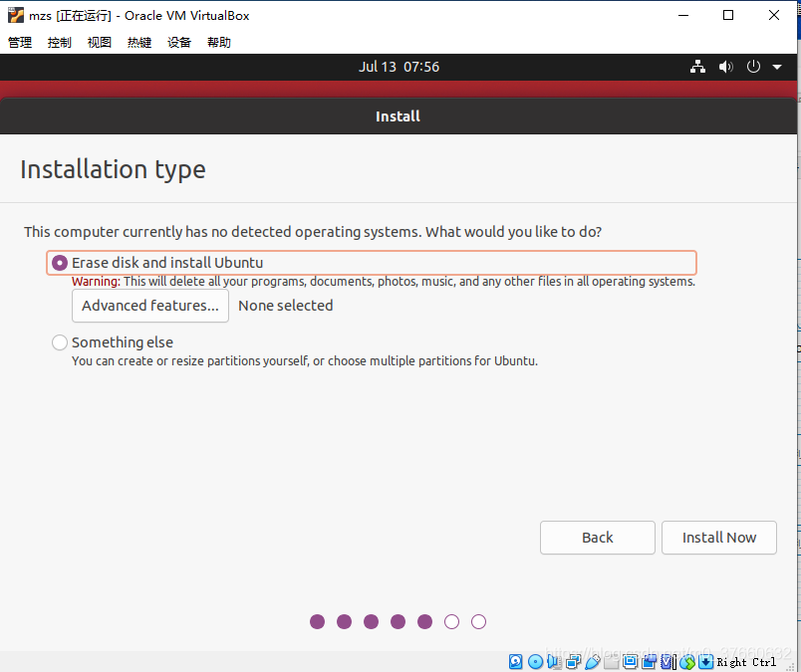801x672 pixels.
Task: Minimize the VirtualBox window
Action: (683, 15)
